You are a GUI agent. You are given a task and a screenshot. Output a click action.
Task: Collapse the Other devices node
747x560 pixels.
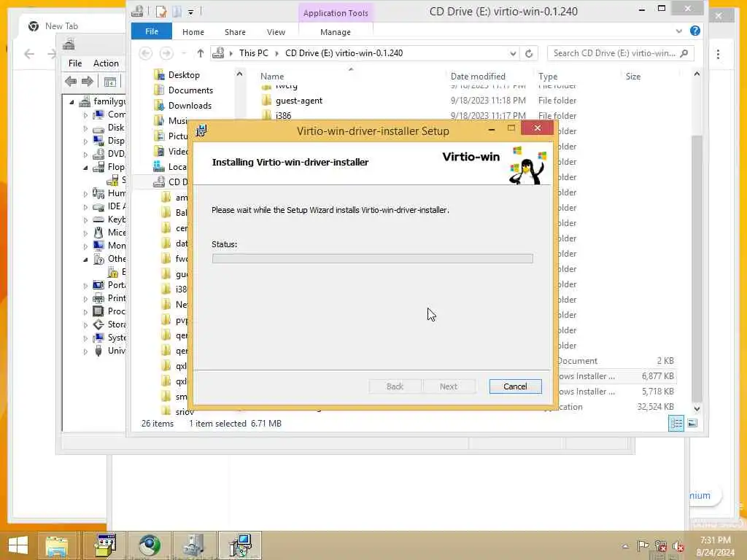[x=85, y=260]
